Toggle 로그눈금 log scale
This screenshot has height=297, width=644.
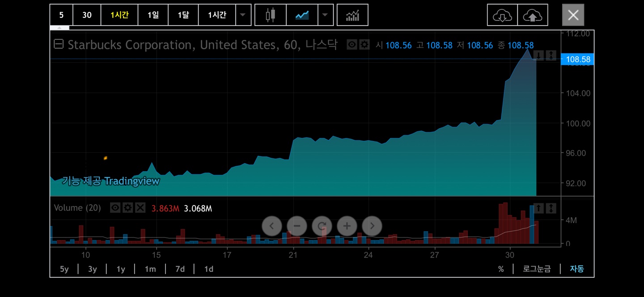[x=537, y=269]
